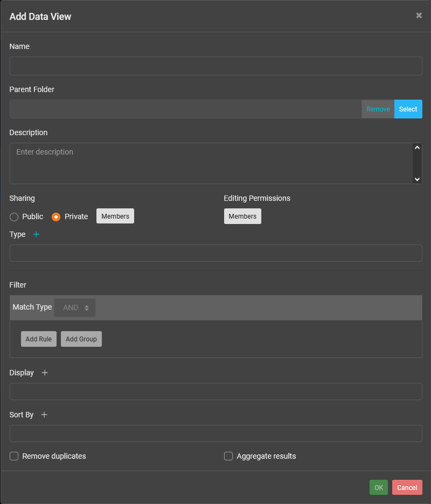Add a new Type using the plus icon
This screenshot has width=431, height=504.
point(36,234)
